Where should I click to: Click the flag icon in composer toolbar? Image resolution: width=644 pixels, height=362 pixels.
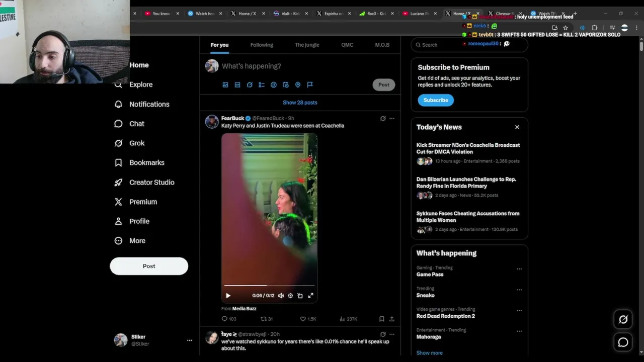click(x=310, y=85)
